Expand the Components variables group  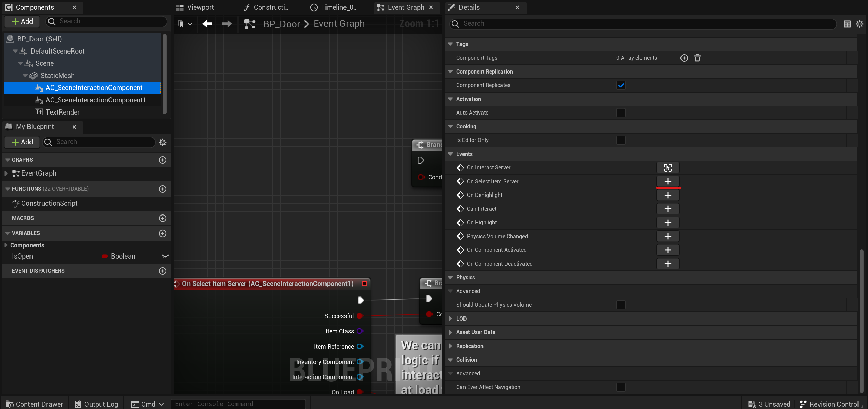point(6,245)
